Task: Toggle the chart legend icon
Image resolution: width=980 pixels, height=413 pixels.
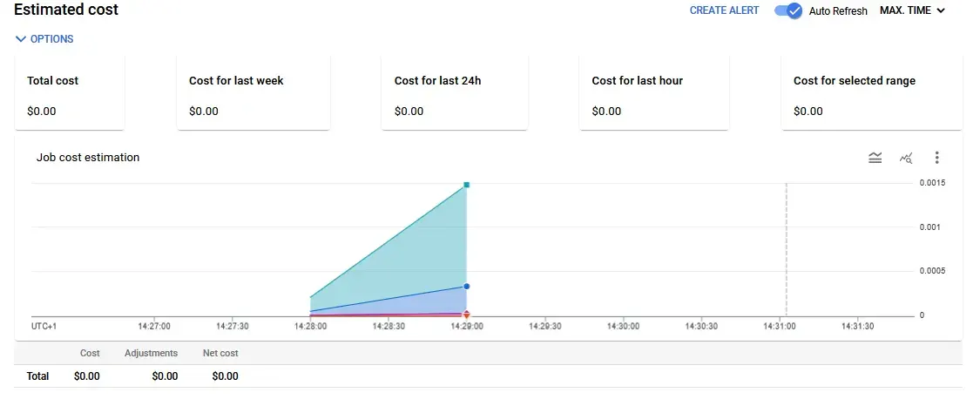Action: tap(875, 158)
